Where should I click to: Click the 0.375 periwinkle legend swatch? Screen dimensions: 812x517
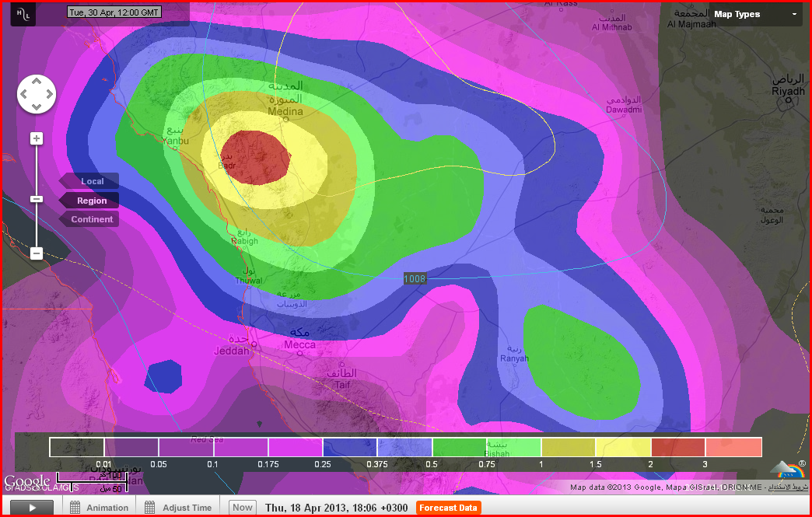(404, 447)
